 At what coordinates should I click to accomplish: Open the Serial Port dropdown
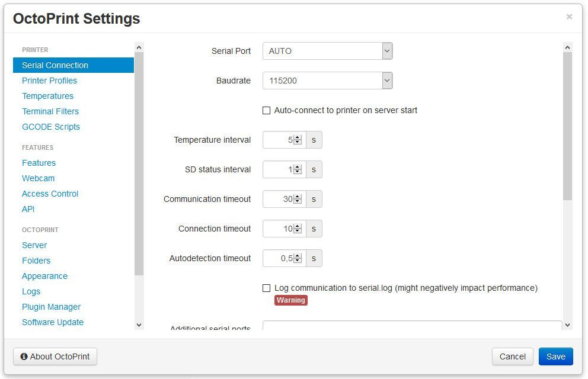327,51
